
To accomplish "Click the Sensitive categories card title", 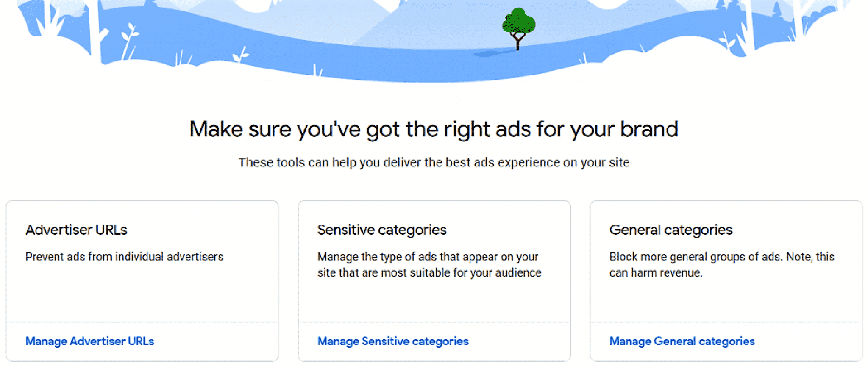I will pyautogui.click(x=382, y=230).
